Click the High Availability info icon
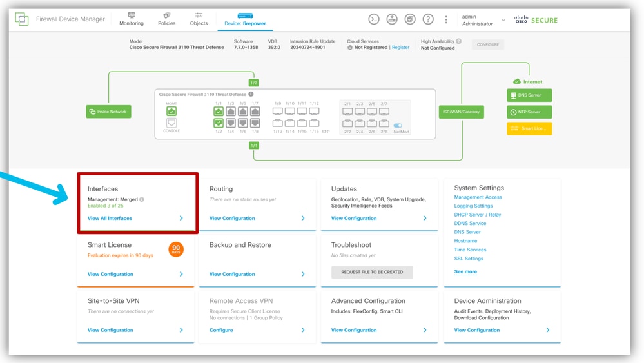644x363 pixels. coord(459,41)
